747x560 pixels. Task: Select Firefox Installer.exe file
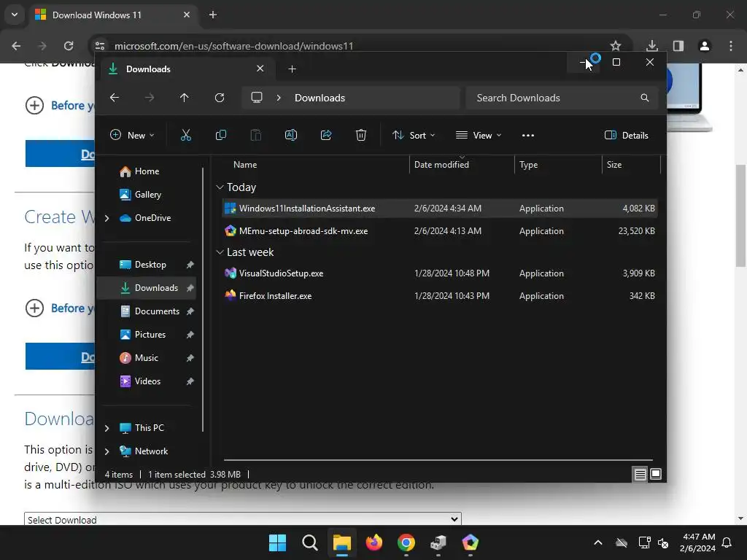tap(440, 296)
